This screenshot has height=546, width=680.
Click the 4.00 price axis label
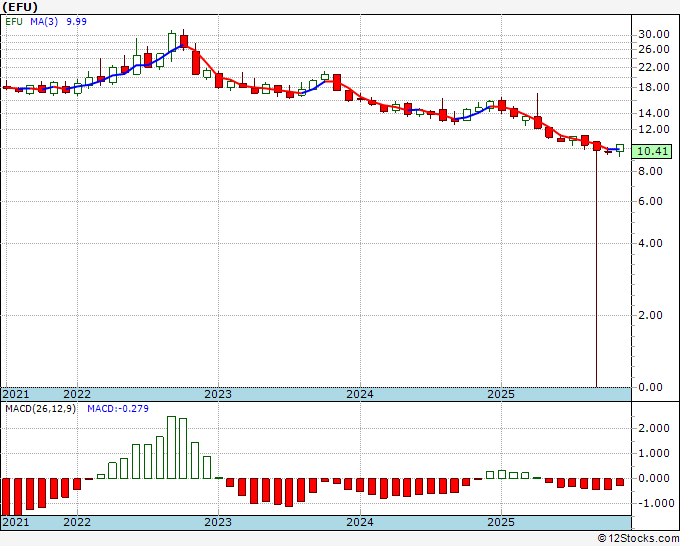(651, 243)
